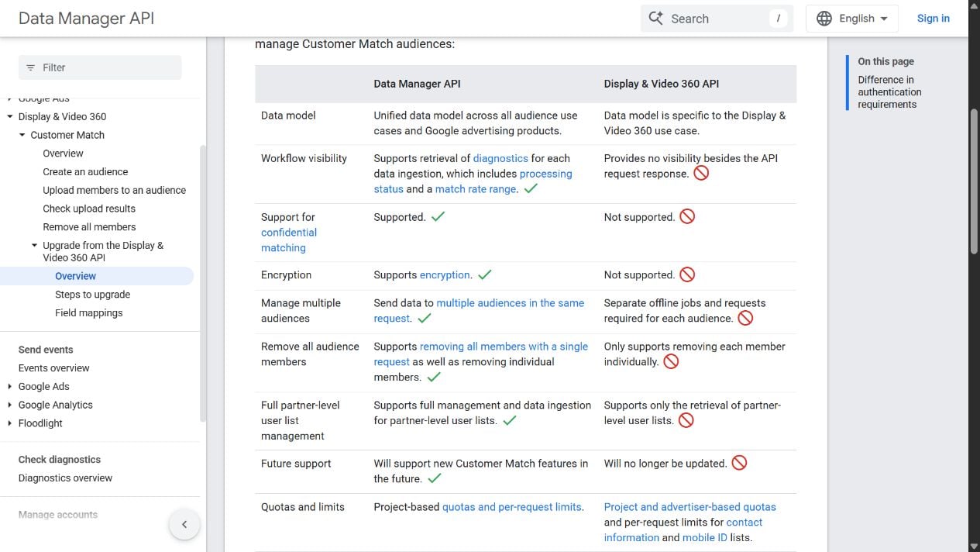Click red prohibited icon after 'individually'
Image resolution: width=980 pixels, height=552 pixels.
point(671,361)
